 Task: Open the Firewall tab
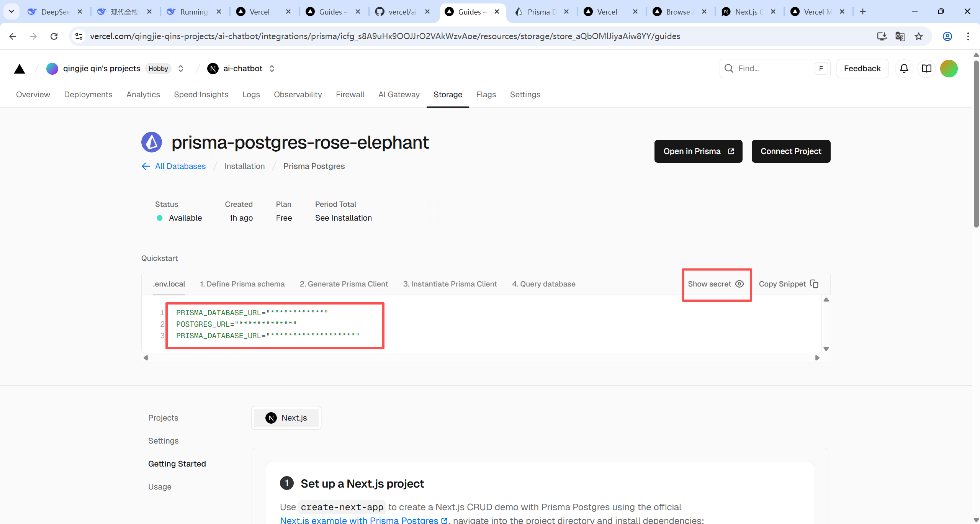[350, 95]
